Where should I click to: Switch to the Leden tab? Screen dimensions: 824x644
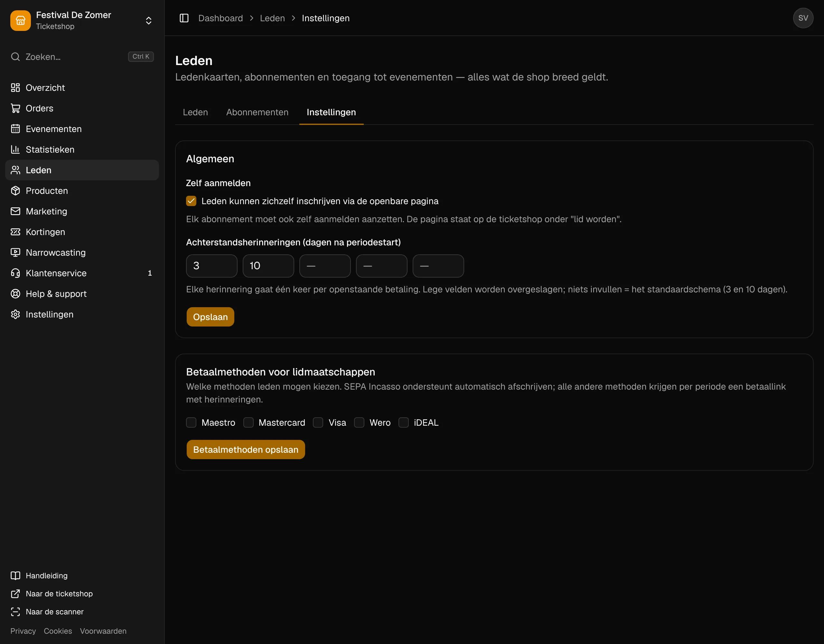pyautogui.click(x=195, y=112)
